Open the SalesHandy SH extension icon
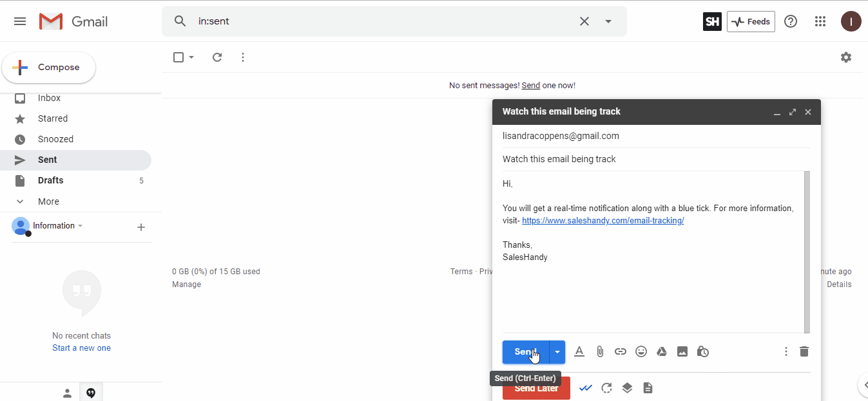 pos(712,21)
